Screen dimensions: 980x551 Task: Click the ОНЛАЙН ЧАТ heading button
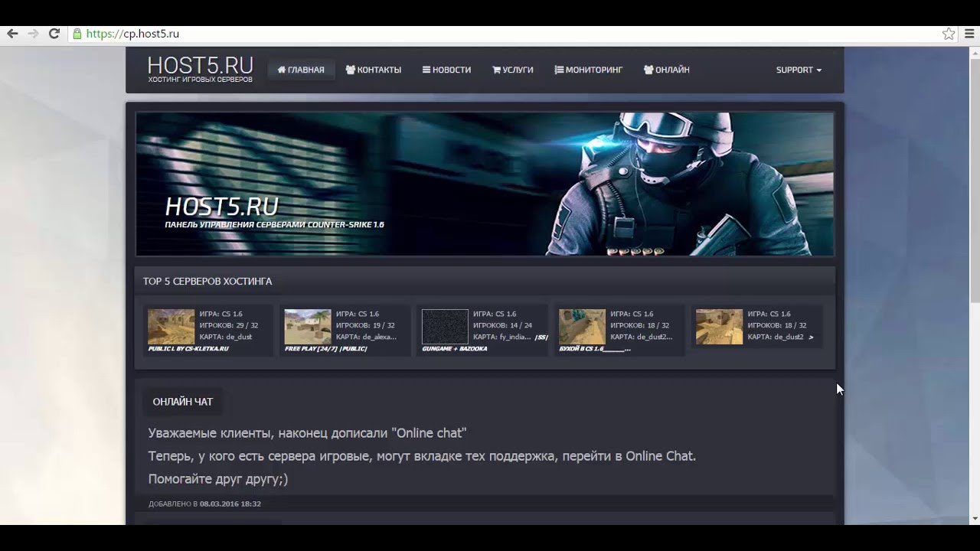point(183,402)
